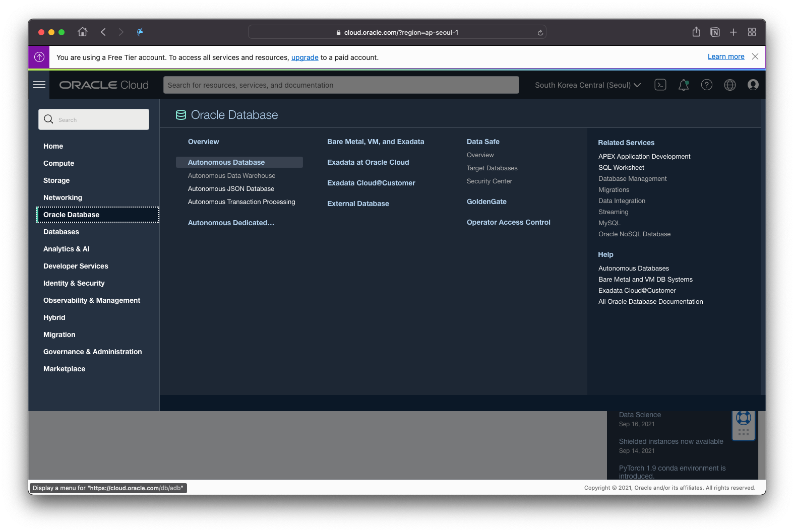The image size is (794, 532).
Task: Select Migration in navigation menu
Action: (59, 335)
